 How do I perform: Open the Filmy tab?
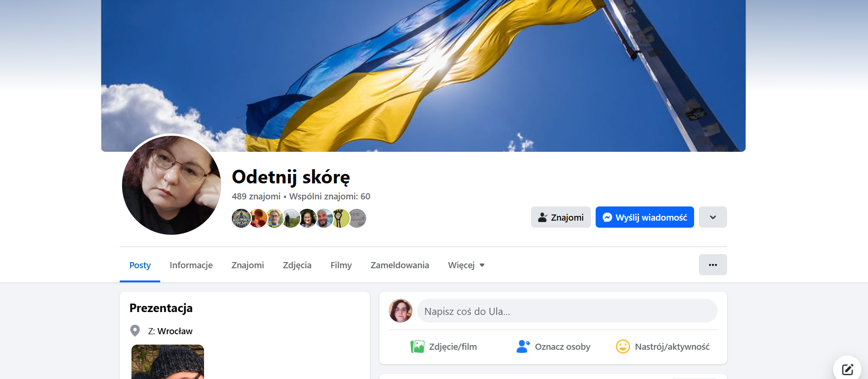[341, 265]
